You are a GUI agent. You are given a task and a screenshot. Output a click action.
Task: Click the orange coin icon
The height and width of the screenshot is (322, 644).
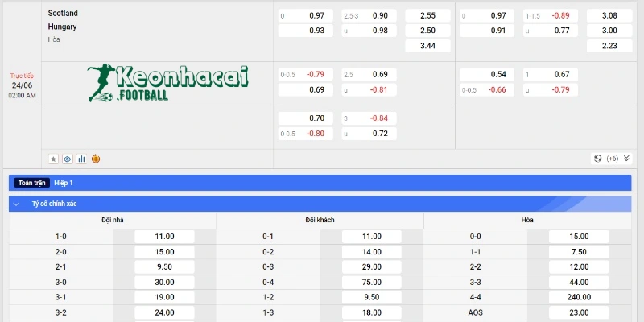pos(96,159)
